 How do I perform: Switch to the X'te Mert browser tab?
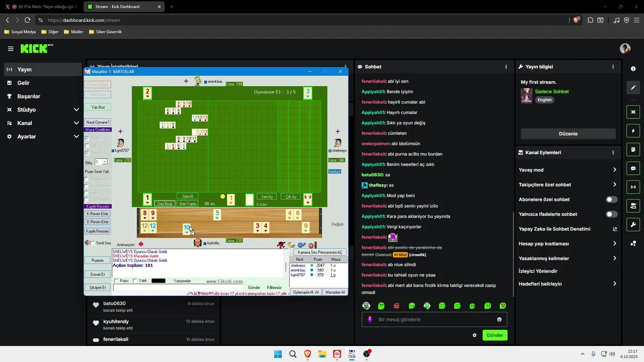41,7
